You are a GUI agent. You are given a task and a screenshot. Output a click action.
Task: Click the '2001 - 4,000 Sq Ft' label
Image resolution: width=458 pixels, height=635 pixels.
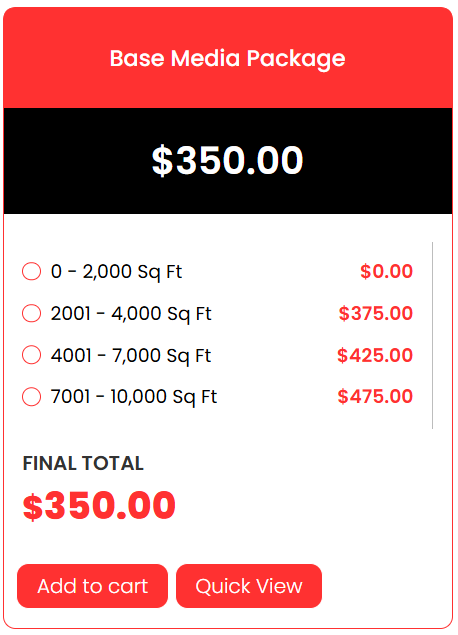tap(131, 314)
